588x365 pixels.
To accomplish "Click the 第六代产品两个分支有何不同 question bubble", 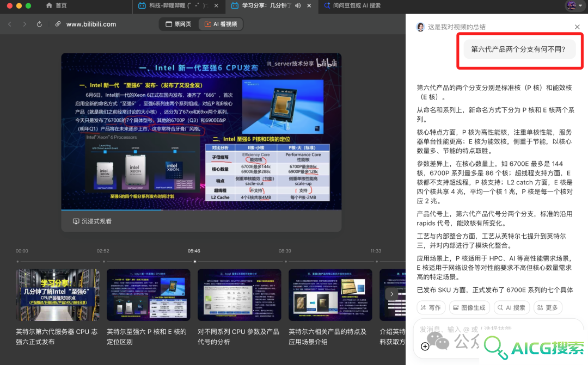I will click(519, 50).
